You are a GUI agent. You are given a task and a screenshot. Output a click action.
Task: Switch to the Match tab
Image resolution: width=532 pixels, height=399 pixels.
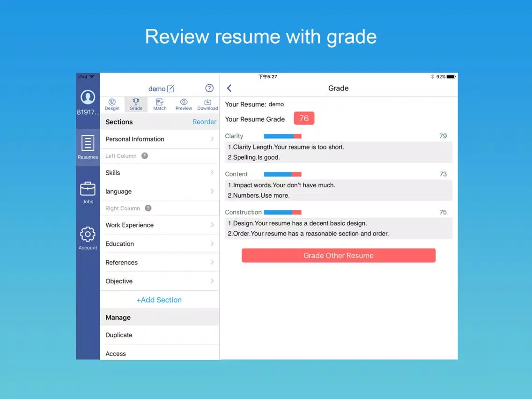click(160, 104)
